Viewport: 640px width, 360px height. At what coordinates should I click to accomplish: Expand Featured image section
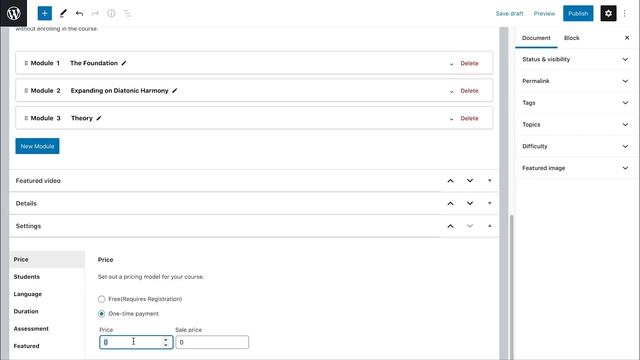pos(576,168)
